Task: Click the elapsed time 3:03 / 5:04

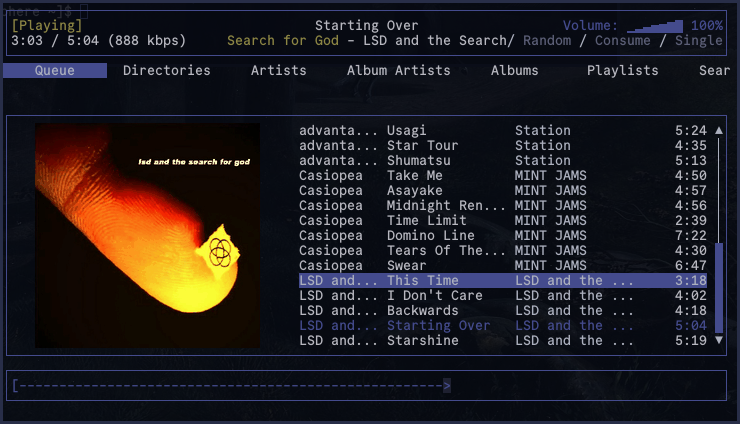Action: (55, 41)
